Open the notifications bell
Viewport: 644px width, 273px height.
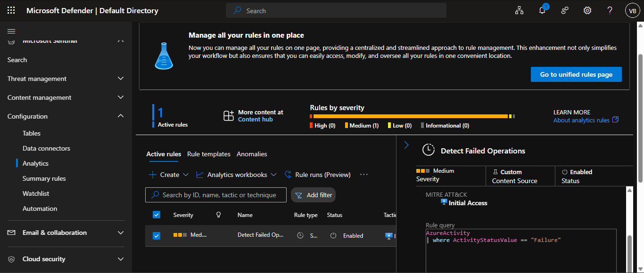pyautogui.click(x=542, y=10)
